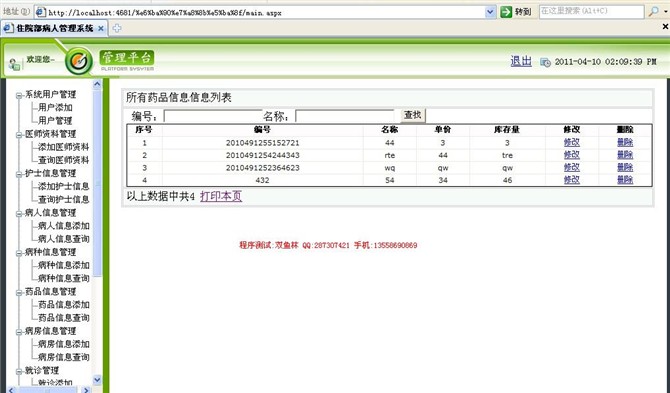This screenshot has width=670, height=393.
Task: Collapse the 病人信息管理 tree node
Action: click(x=19, y=214)
